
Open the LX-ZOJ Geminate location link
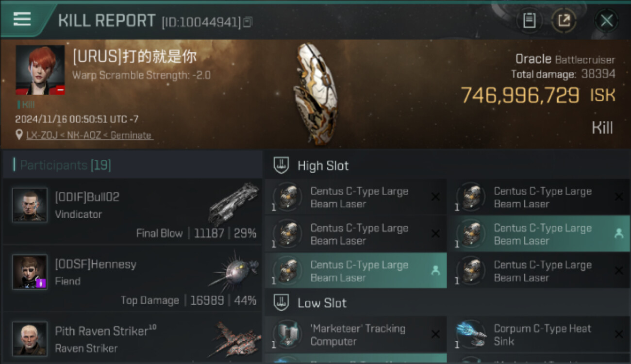coord(89,135)
